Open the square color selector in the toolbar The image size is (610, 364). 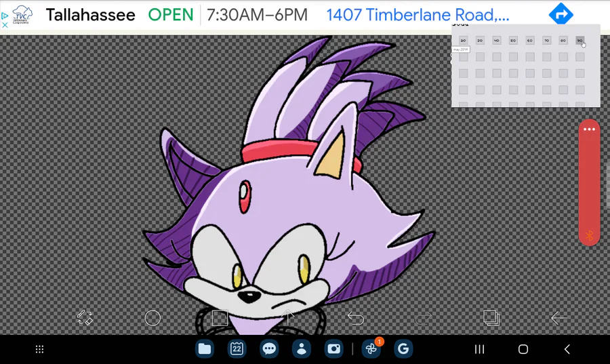coord(220,318)
